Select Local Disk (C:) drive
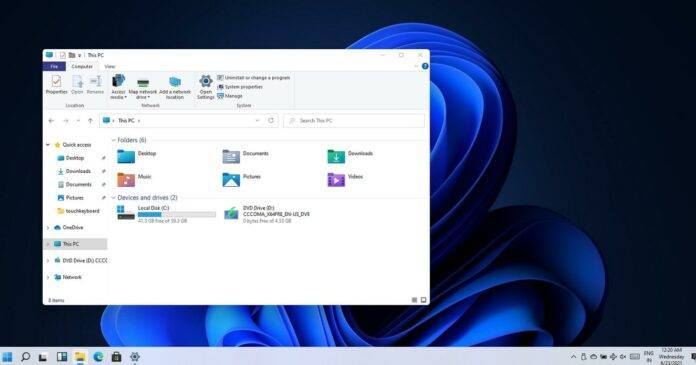The width and height of the screenshot is (696, 365). coord(166,214)
